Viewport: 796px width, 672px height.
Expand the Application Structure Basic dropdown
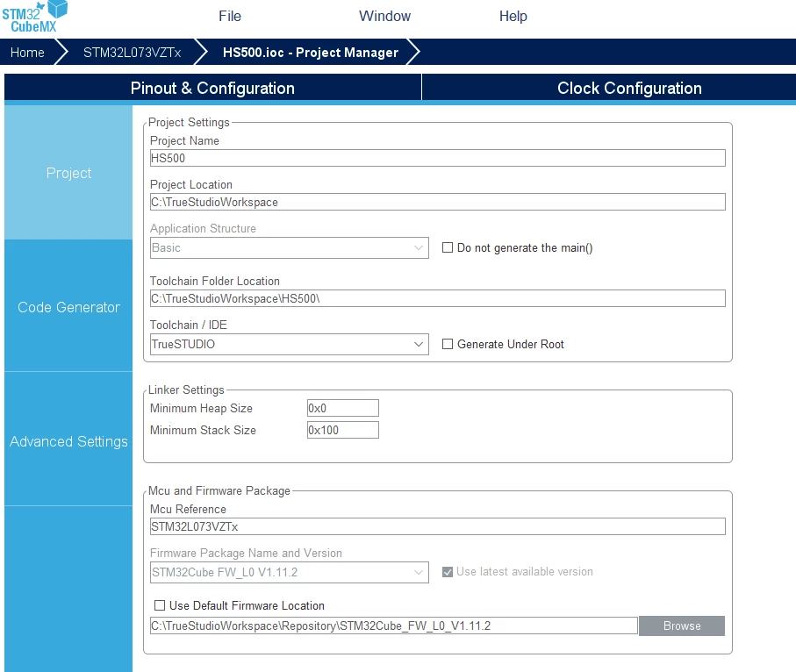290,247
